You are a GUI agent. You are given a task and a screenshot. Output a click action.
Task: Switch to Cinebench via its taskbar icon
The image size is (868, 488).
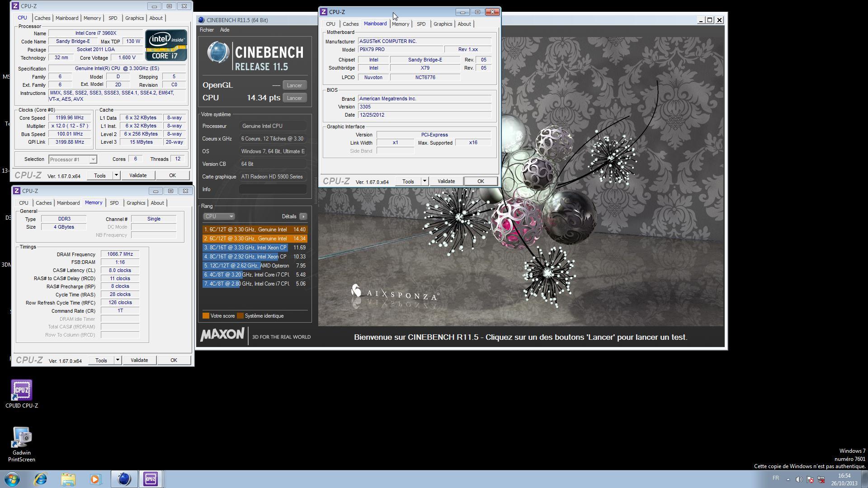pyautogui.click(x=124, y=479)
